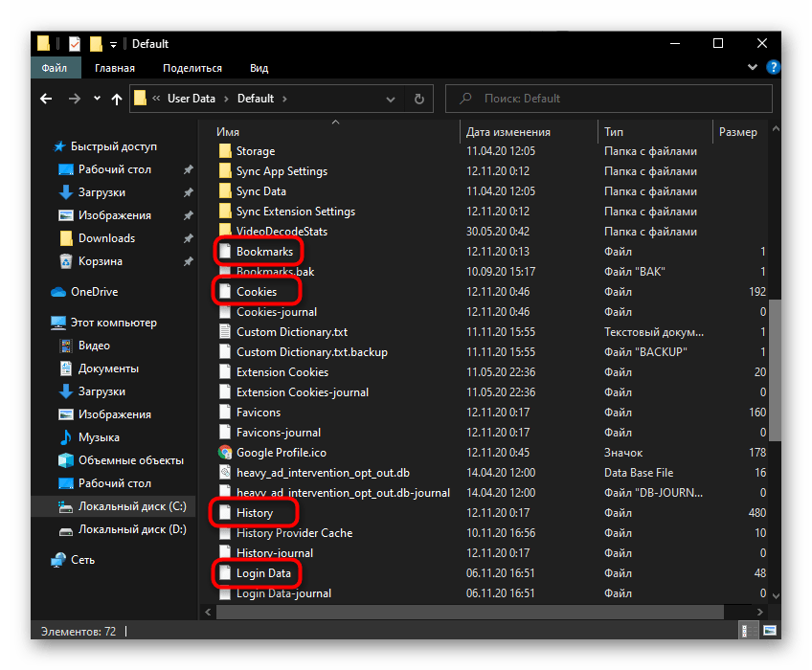Viewport: 812px width, 670px height.
Task: Select Этот компьютер in navigation pane
Action: [113, 323]
